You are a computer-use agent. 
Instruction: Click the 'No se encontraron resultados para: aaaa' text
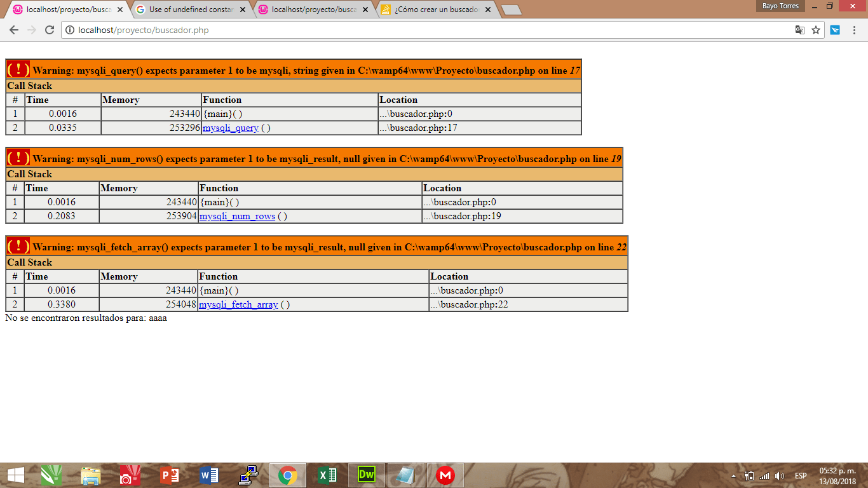pos(86,318)
